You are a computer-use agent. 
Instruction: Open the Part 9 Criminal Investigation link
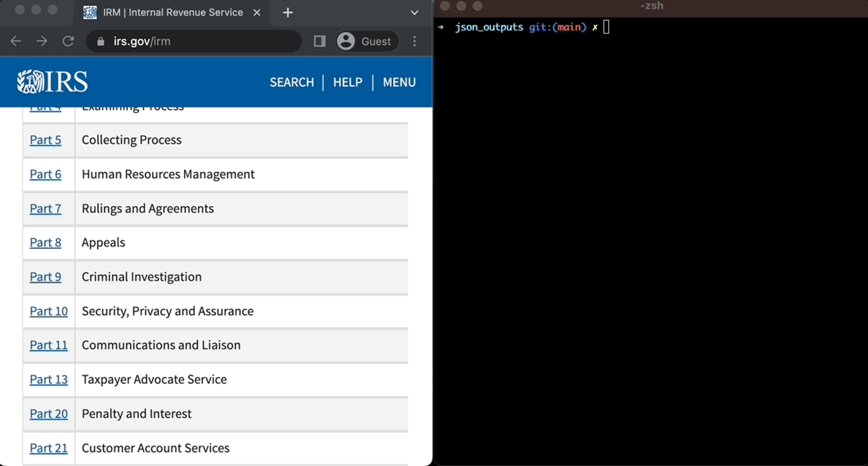(x=45, y=277)
